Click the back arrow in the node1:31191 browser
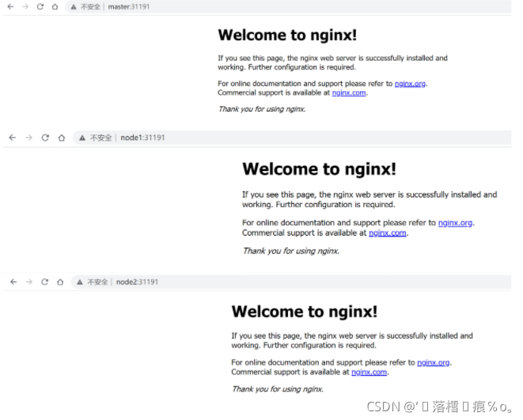This screenshot has height=420, width=523. 13,138
